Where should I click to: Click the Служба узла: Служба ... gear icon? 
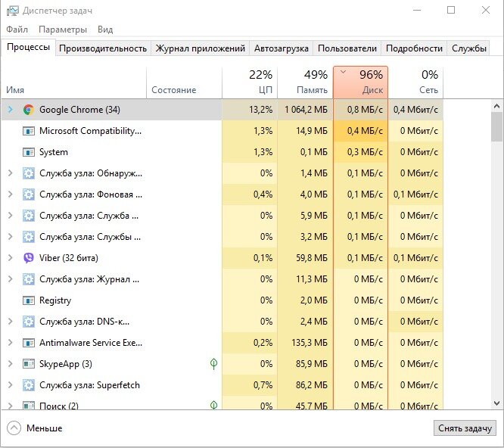point(29,216)
